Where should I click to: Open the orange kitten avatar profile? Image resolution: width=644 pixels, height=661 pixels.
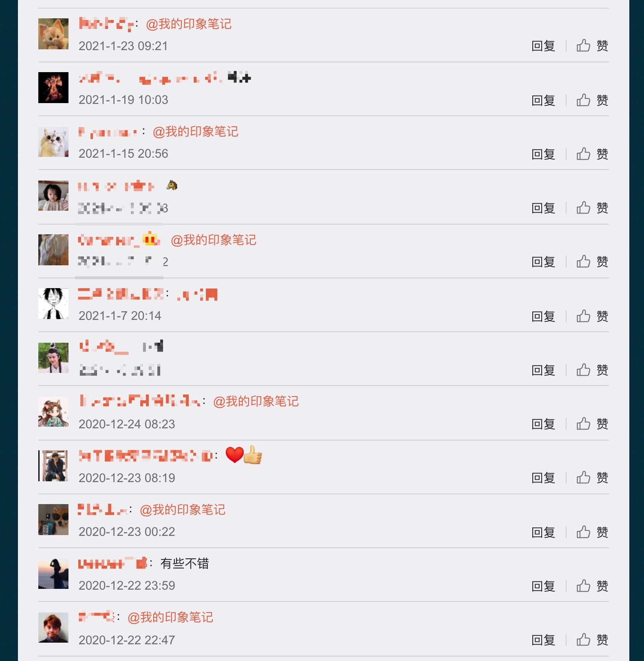click(x=53, y=34)
